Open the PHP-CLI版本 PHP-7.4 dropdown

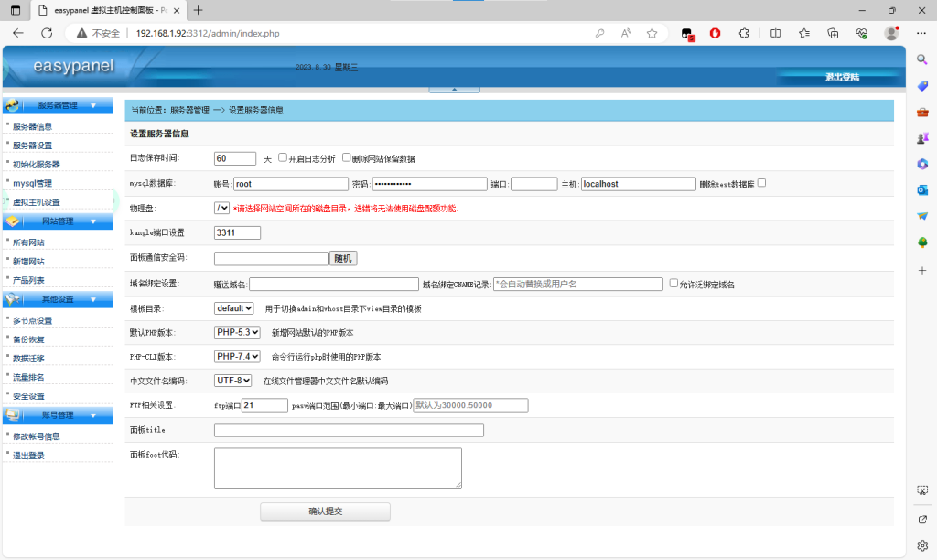click(238, 356)
